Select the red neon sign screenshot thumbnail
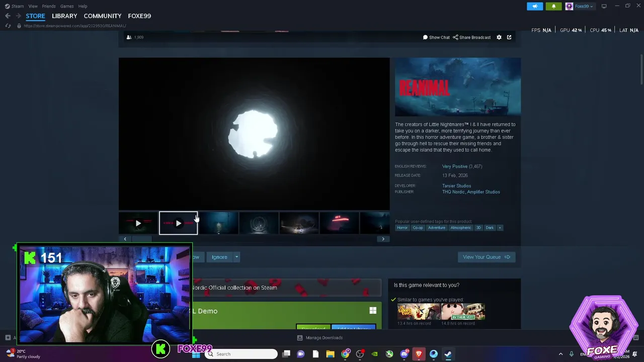Screen dimensions: 644x362 pyautogui.click(x=340, y=223)
